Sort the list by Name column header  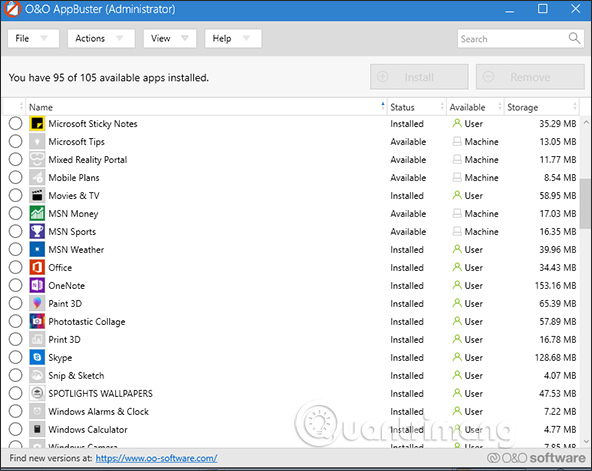(x=206, y=107)
